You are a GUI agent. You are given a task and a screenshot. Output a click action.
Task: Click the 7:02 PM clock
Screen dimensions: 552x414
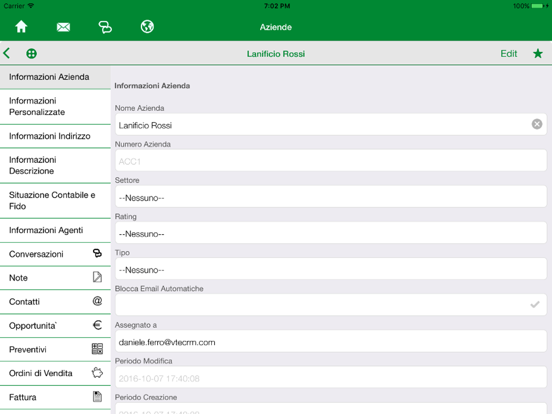tap(277, 6)
